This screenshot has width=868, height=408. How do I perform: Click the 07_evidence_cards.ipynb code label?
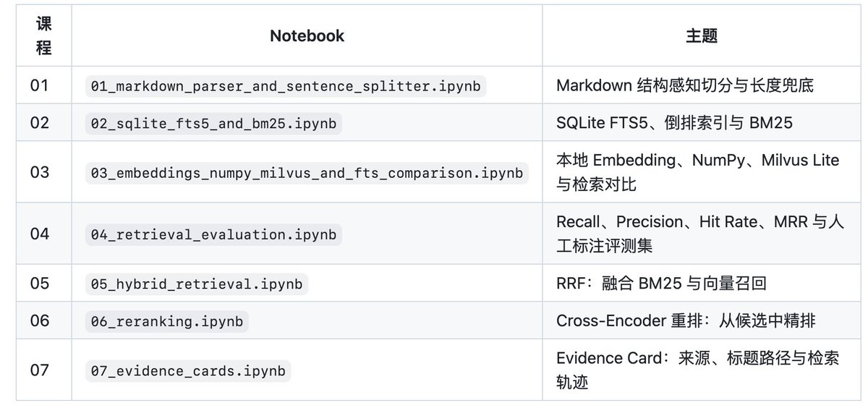coord(189,372)
